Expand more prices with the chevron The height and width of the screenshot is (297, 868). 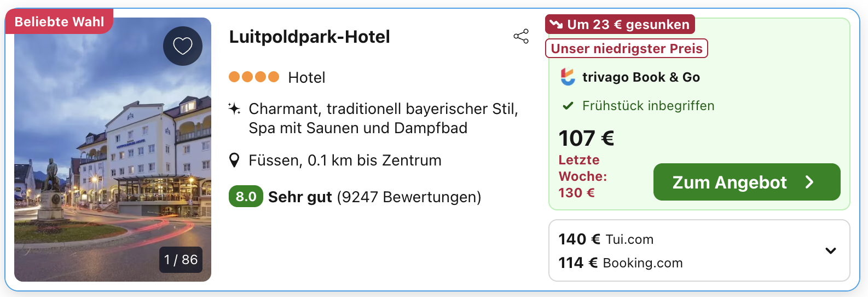click(x=830, y=251)
